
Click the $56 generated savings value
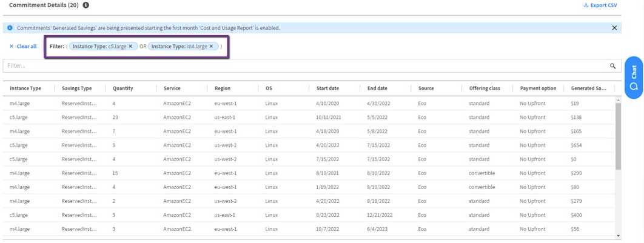tap(575, 229)
